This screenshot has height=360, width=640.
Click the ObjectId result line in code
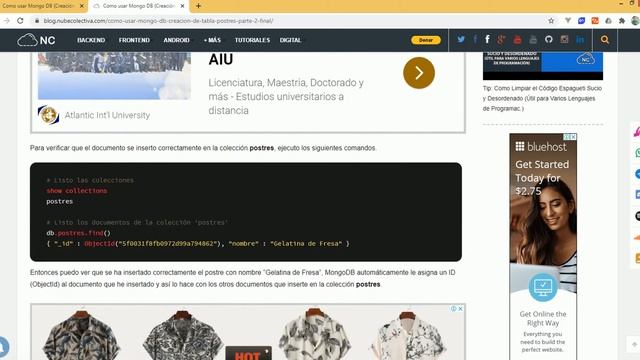coord(198,244)
